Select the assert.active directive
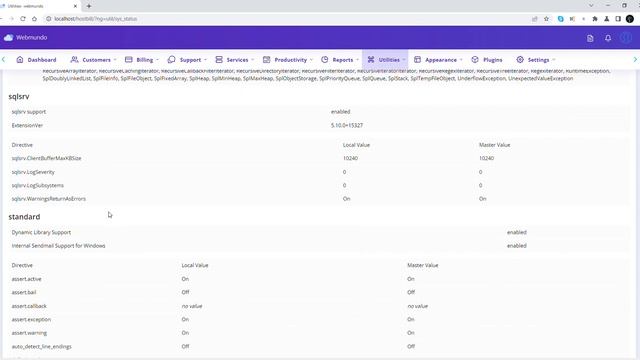The height and width of the screenshot is (360, 640). pos(27,279)
